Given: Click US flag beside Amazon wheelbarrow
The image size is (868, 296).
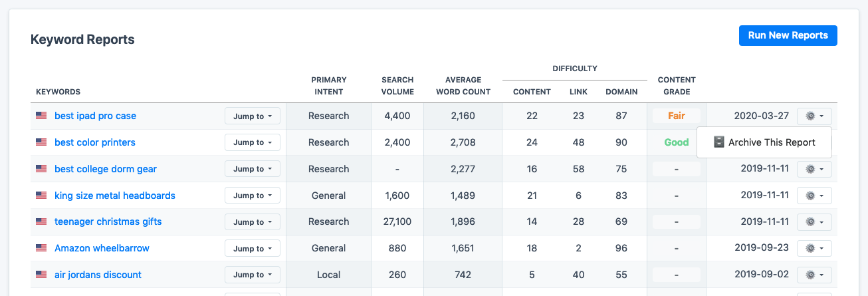Looking at the screenshot, I should [x=41, y=248].
